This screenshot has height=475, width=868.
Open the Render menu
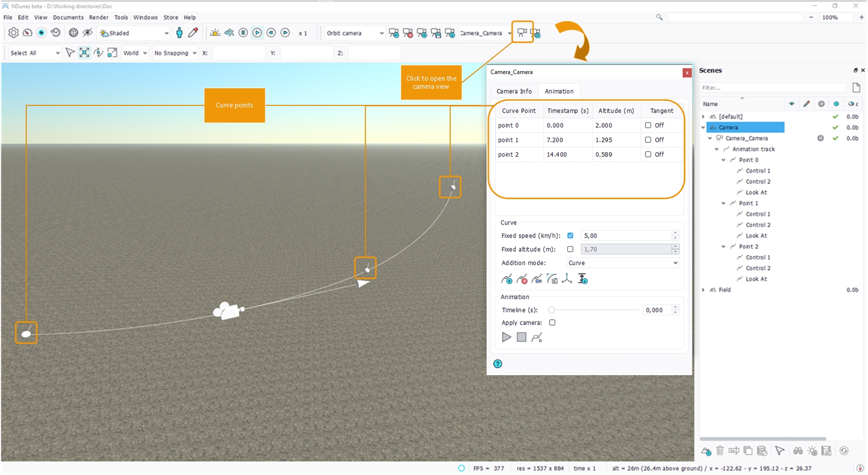coord(98,17)
